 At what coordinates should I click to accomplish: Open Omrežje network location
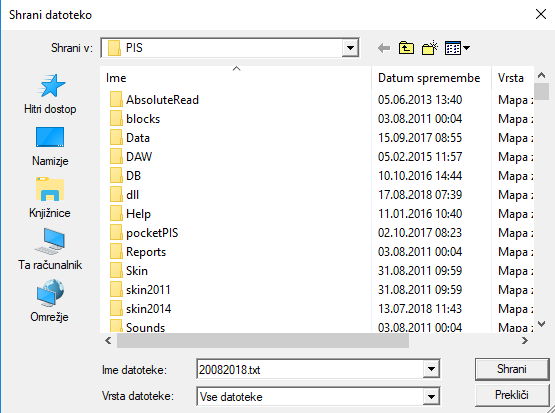(50, 301)
